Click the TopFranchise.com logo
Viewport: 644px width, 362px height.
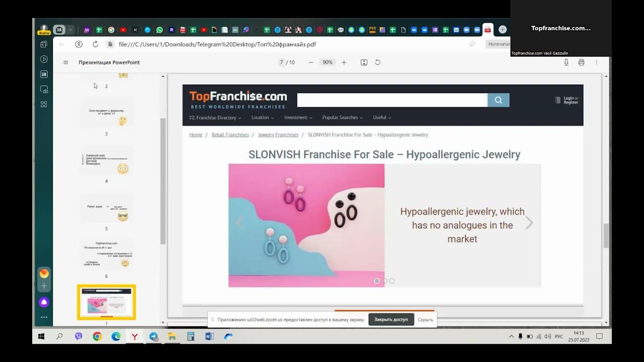(x=238, y=100)
